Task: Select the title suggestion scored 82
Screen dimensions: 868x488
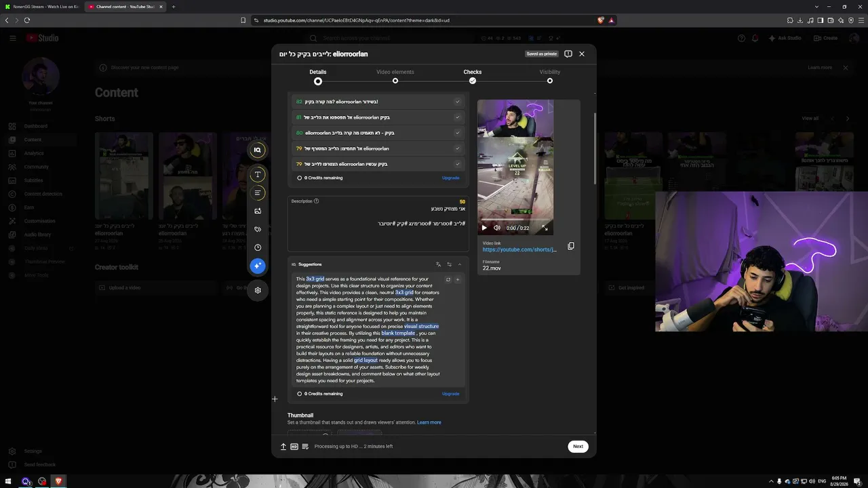Action: click(x=378, y=102)
